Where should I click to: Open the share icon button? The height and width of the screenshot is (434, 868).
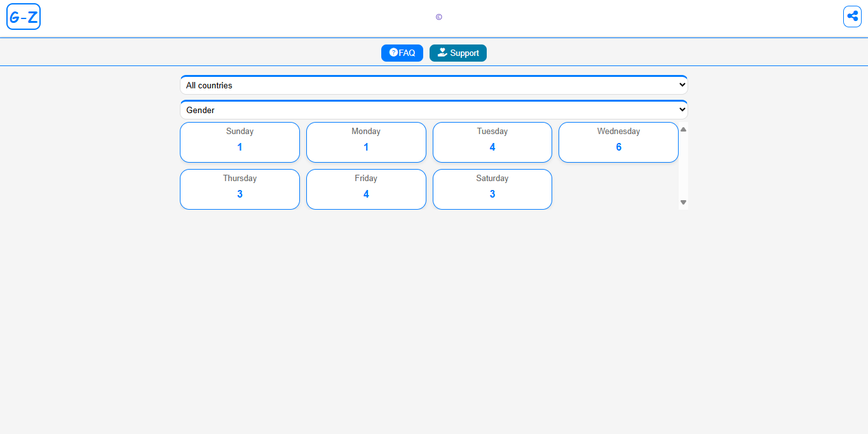click(x=852, y=17)
